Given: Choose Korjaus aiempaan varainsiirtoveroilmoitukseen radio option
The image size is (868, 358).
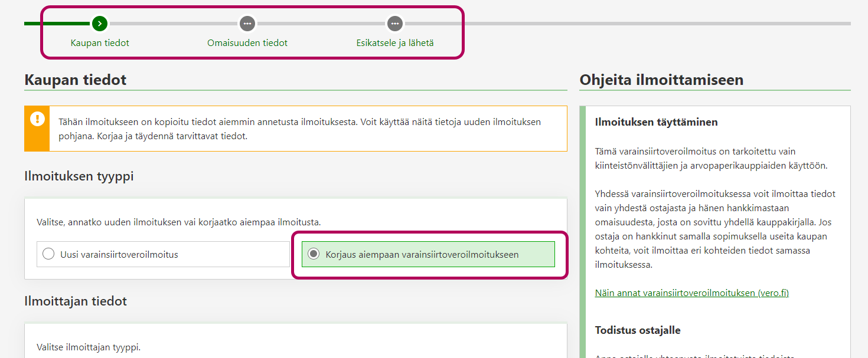Looking at the screenshot, I should pos(314,254).
